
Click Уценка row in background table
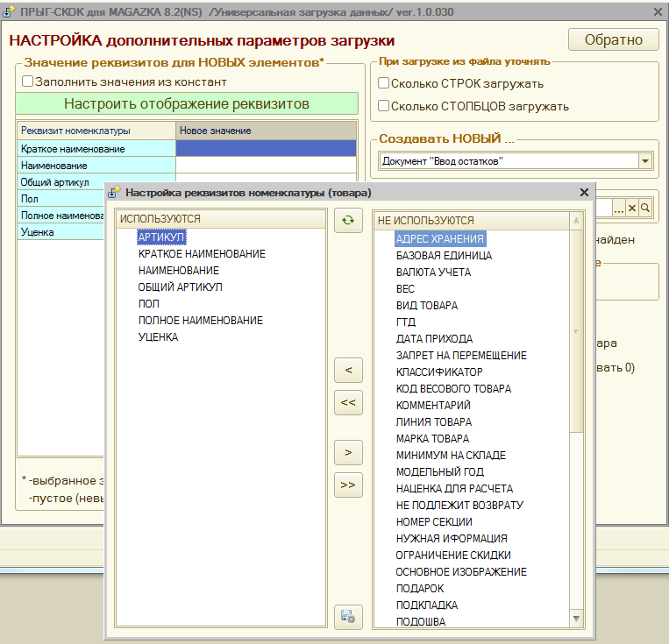pos(60,232)
